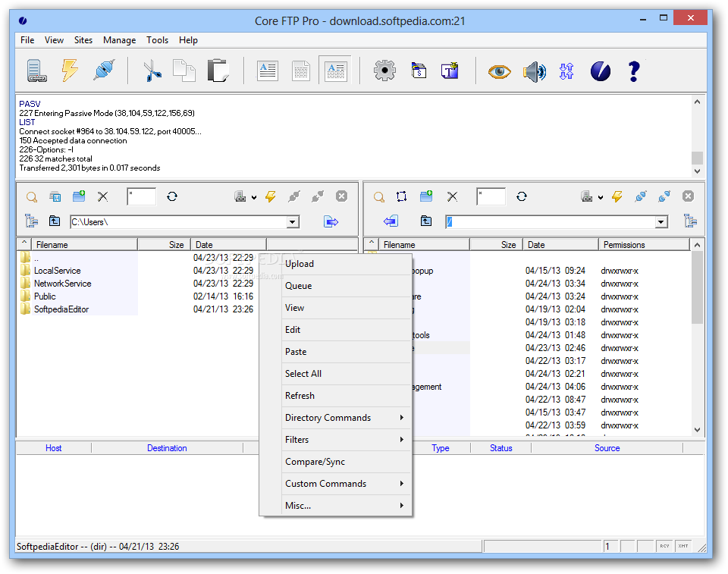Click the remote filter input field
Screen dimensions: 728x574
click(491, 196)
